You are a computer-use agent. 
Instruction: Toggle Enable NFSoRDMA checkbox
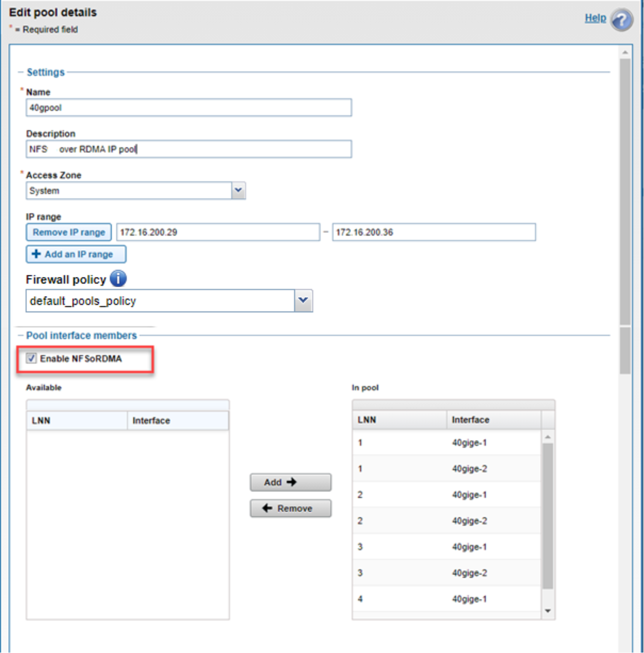(31, 358)
